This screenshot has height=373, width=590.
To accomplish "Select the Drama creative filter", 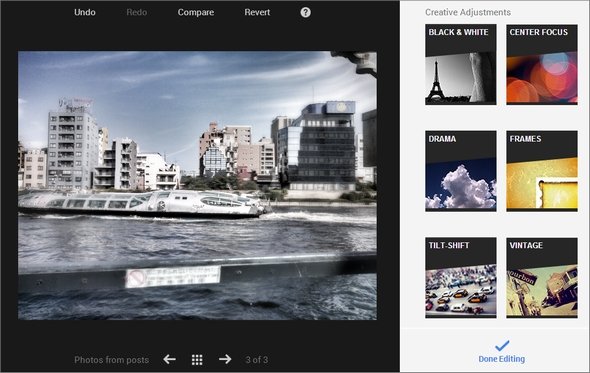I will tap(461, 171).
